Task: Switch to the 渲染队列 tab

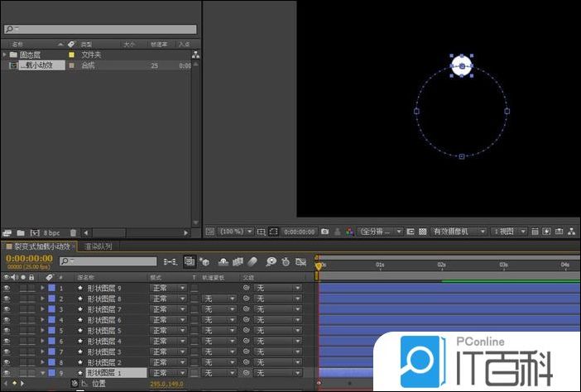Action: pyautogui.click(x=98, y=246)
